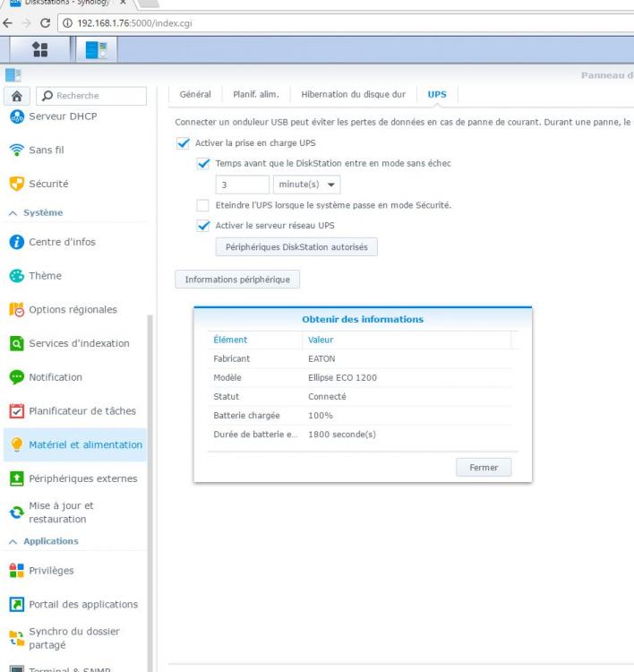Toggle Activer le serveur réseau UPS checkbox
The width and height of the screenshot is (634, 672).
click(203, 226)
